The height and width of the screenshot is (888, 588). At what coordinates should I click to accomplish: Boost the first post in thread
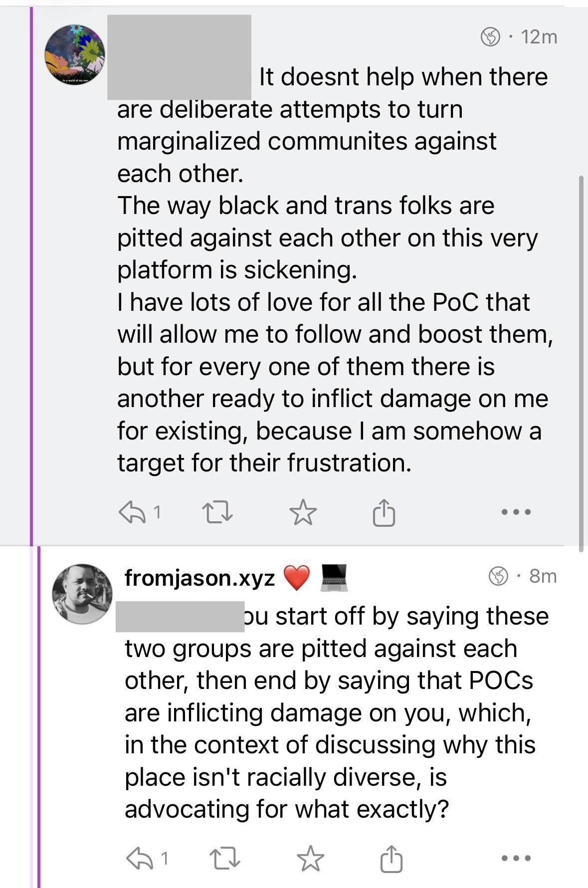pyautogui.click(x=216, y=512)
